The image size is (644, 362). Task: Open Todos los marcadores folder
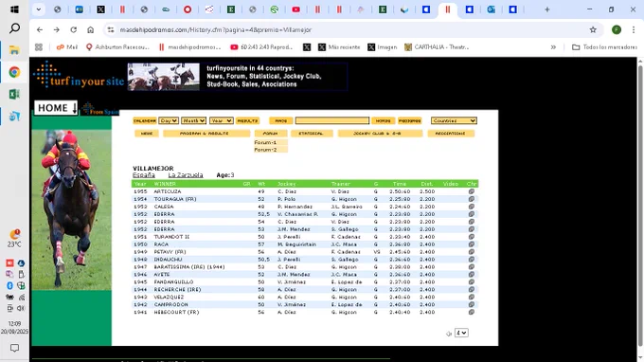(x=604, y=47)
